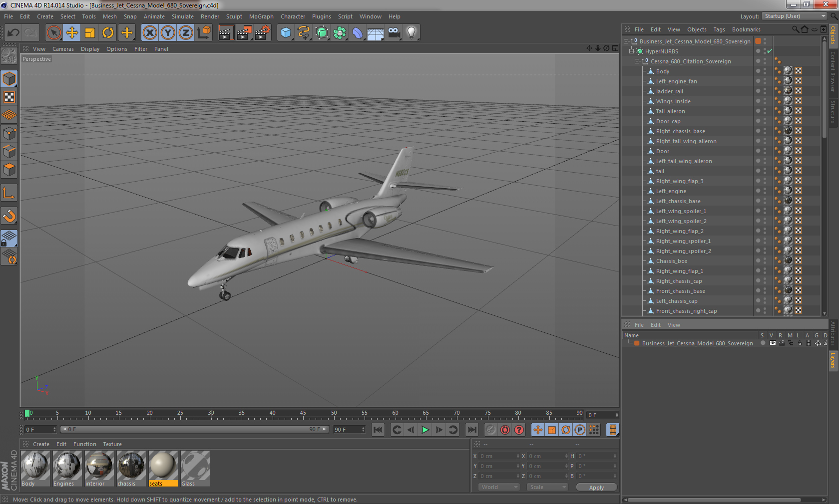839x504 pixels.
Task: Select the Chassis_box object
Action: 672,261
